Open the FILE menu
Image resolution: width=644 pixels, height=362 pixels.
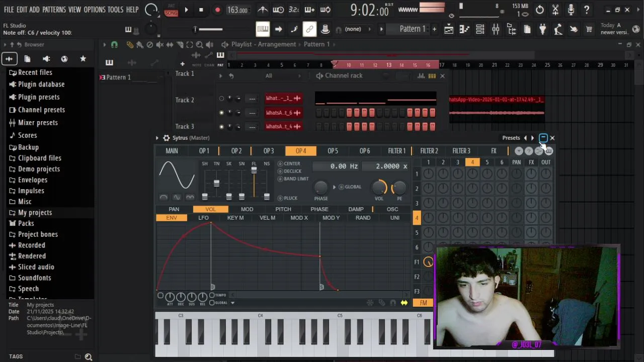click(9, 10)
